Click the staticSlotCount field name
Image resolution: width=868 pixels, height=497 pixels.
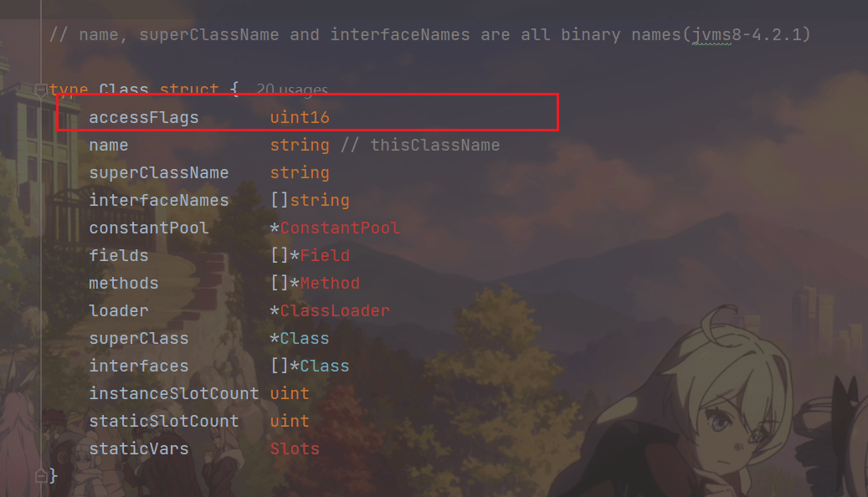(164, 421)
